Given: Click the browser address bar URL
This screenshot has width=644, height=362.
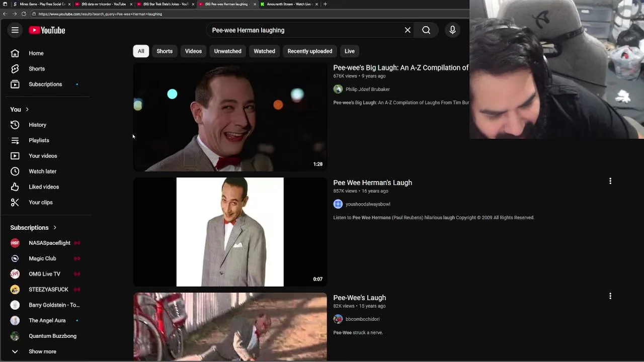Looking at the screenshot, I should click(x=101, y=14).
